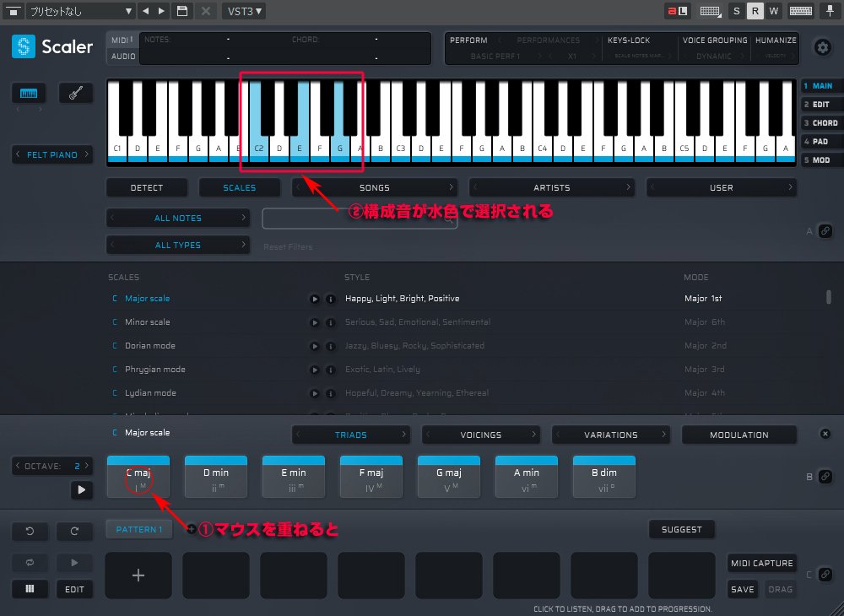Open the VARIATIONS selector
The height and width of the screenshot is (616, 844).
611,435
